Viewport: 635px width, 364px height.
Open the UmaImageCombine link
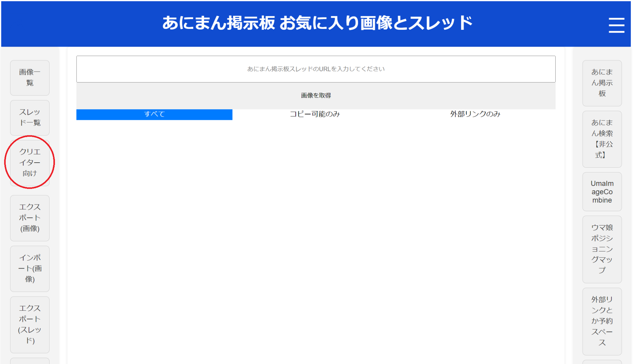[x=602, y=192]
